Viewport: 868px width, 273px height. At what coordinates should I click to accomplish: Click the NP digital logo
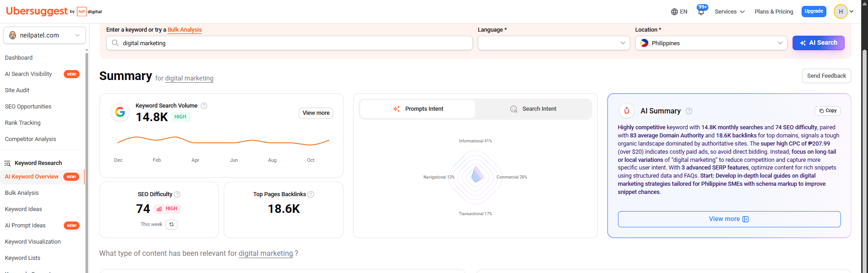tap(89, 12)
